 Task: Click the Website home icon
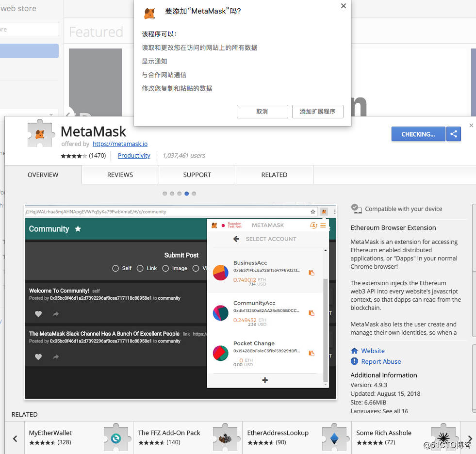[354, 351]
